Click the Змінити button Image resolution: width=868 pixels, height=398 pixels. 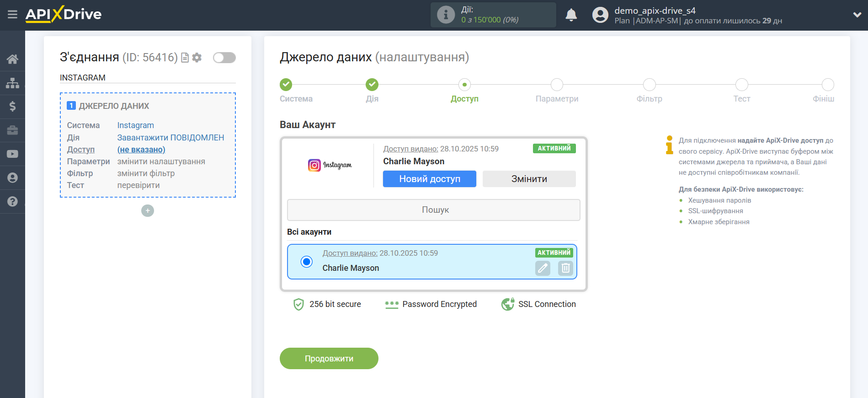pos(529,179)
